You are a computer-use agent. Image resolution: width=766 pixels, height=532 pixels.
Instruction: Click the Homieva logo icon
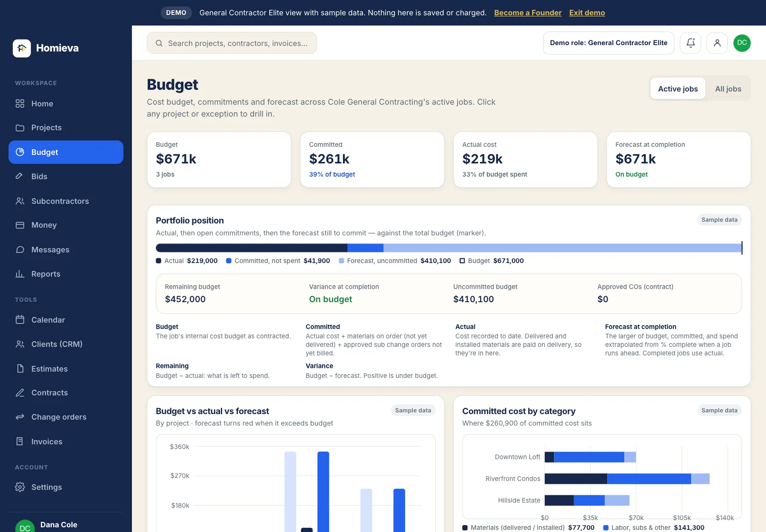[22, 48]
